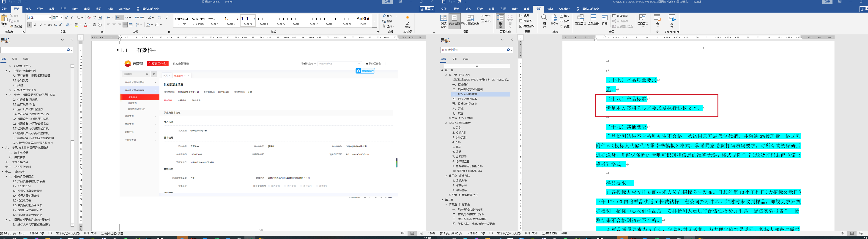Toggle bold formatting in left Word window
The width and height of the screenshot is (868, 239).
[x=30, y=24]
